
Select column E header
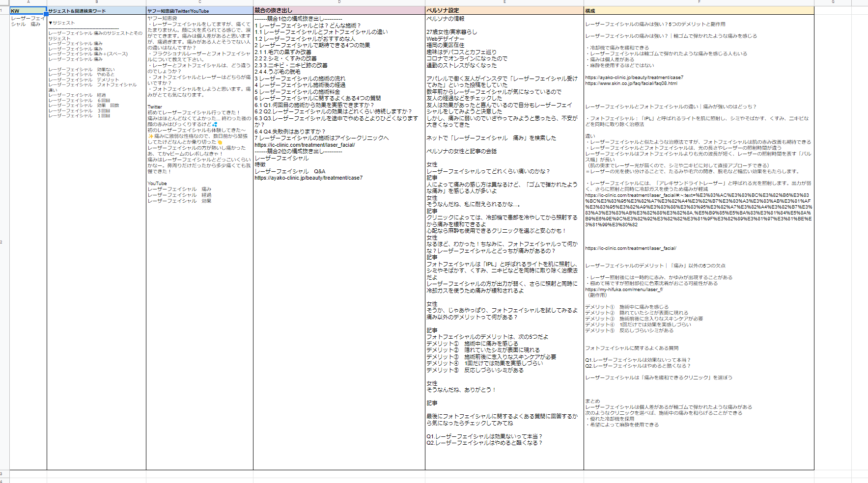tap(504, 2)
